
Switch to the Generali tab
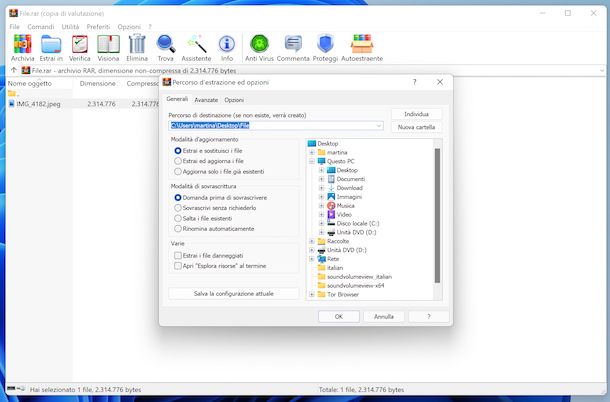[x=177, y=99]
